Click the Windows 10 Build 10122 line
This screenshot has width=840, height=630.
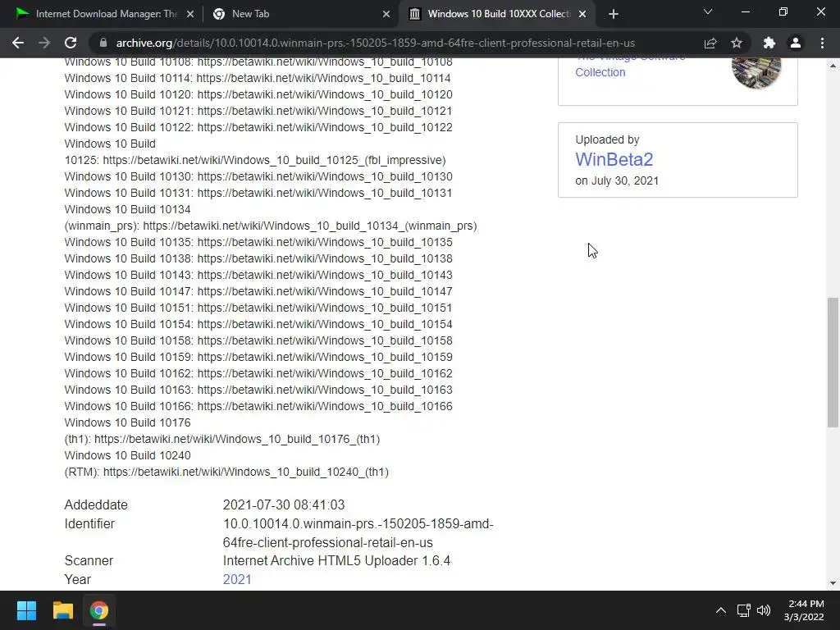click(258, 127)
